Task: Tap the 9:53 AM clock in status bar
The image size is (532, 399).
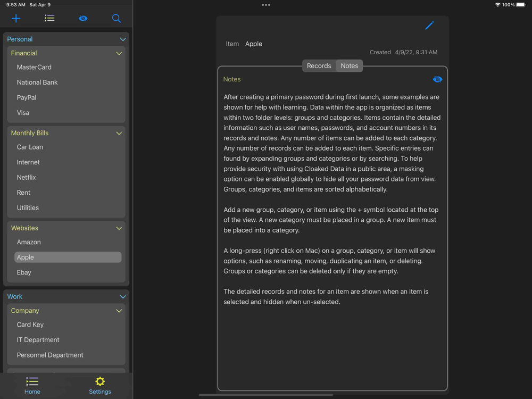Action: tap(15, 5)
